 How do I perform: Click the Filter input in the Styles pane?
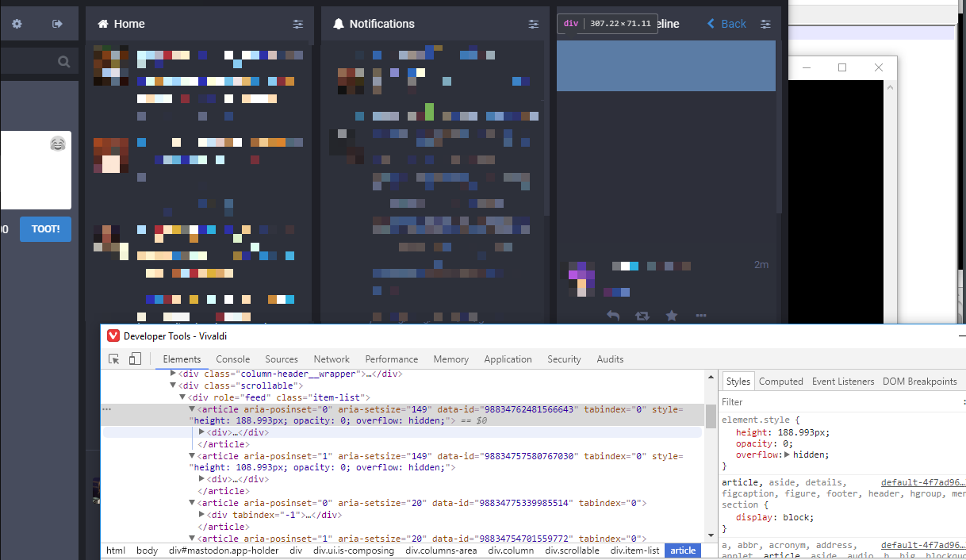point(753,401)
